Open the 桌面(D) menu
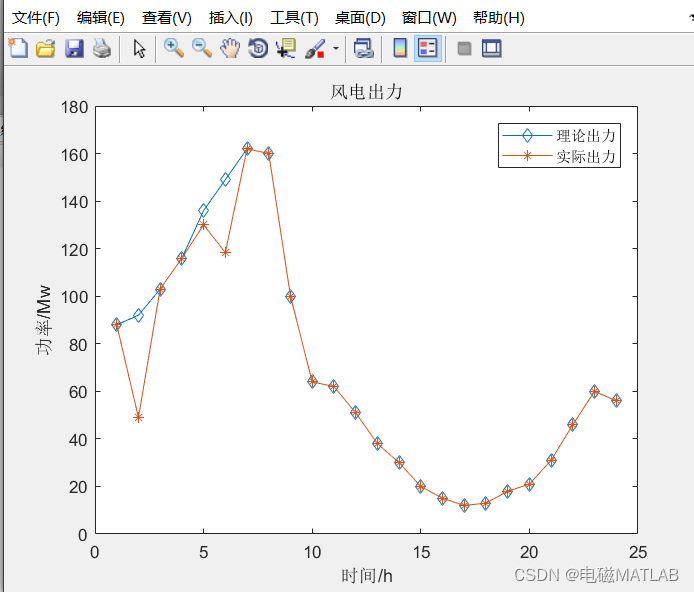The height and width of the screenshot is (592, 694). 360,18
